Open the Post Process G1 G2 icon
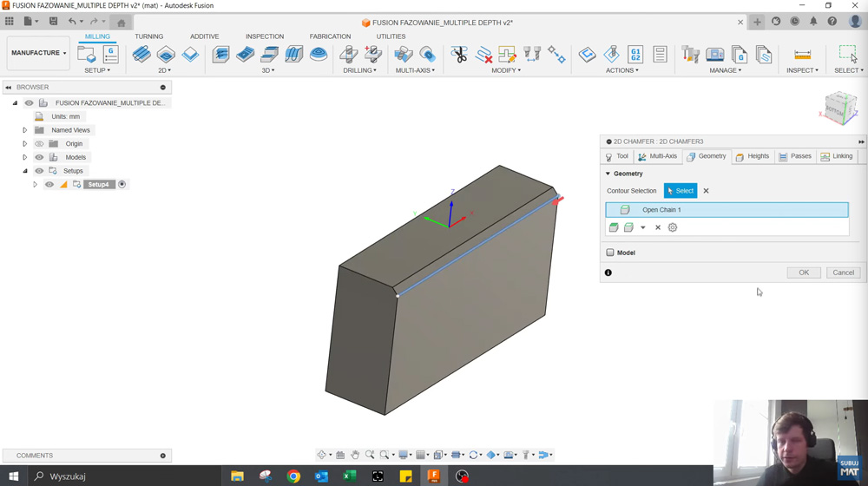The image size is (868, 486). coord(635,55)
